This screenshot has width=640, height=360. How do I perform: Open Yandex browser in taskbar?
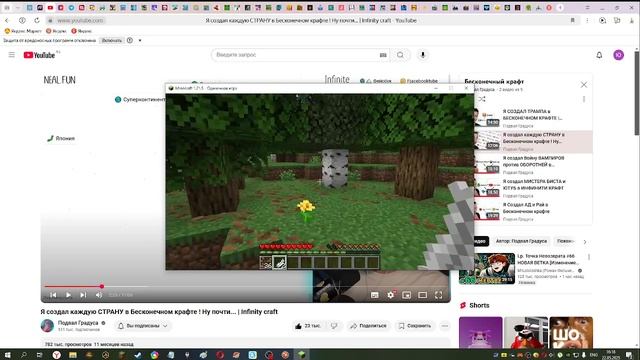point(56,355)
